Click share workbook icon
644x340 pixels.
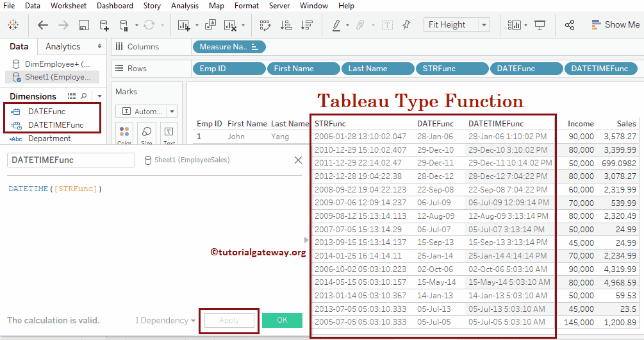point(569,25)
